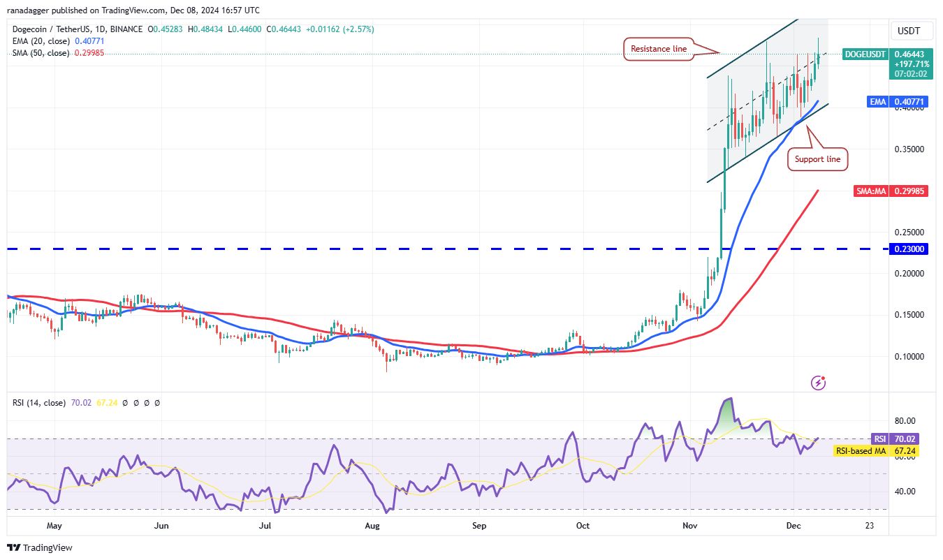Screen dimensions: 943x560
Task: Click the 0.23000 horizontal level price label
Action: pos(907,249)
